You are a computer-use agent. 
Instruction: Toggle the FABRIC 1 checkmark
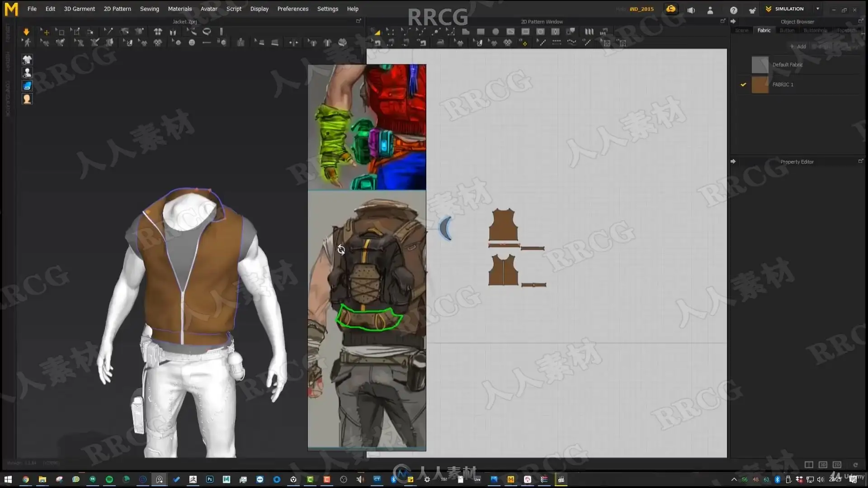click(743, 84)
